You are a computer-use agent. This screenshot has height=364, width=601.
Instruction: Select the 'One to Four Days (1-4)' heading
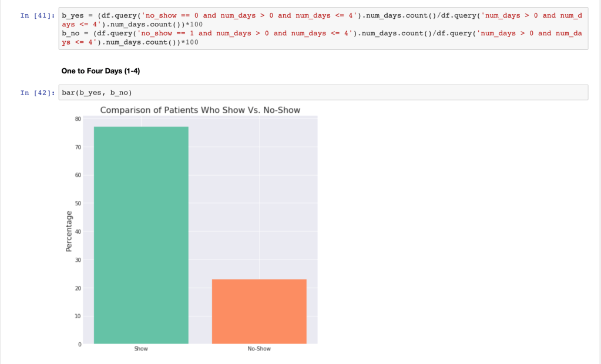[100, 71]
